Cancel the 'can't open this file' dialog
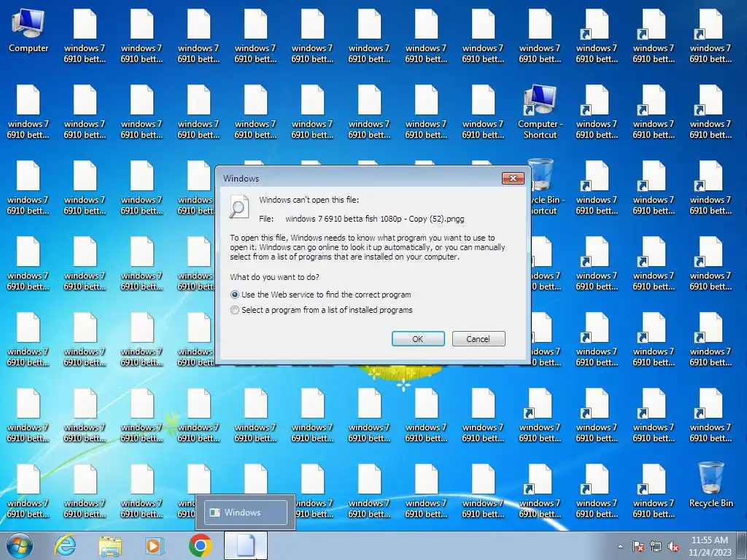Image resolution: width=747 pixels, height=560 pixels. pos(479,338)
